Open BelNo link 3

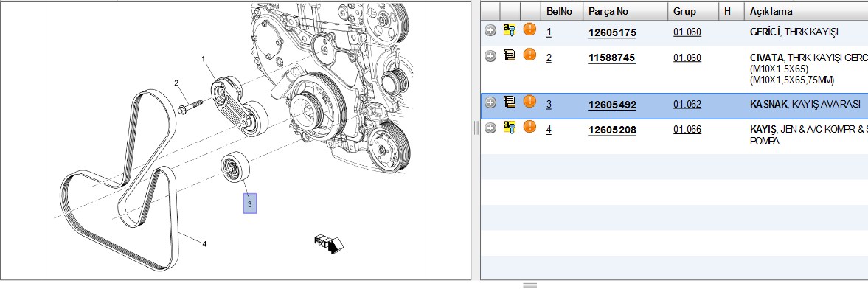(549, 104)
